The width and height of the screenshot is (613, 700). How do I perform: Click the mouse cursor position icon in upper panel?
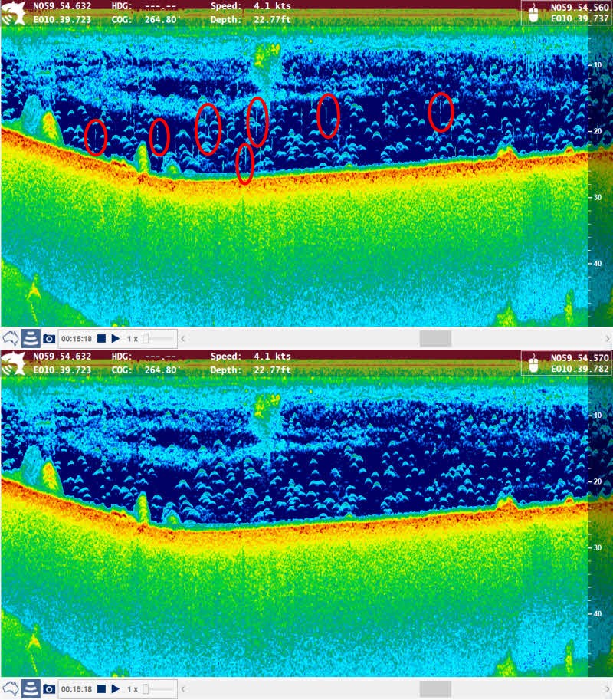point(536,13)
